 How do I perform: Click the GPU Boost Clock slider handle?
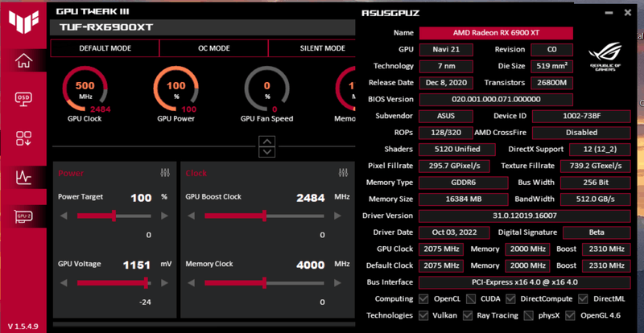coord(264,216)
